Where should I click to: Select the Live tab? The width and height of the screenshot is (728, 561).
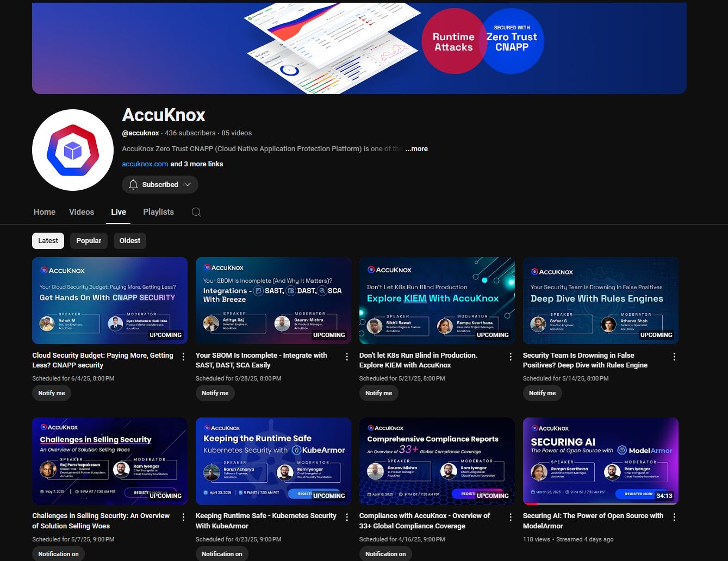(119, 212)
